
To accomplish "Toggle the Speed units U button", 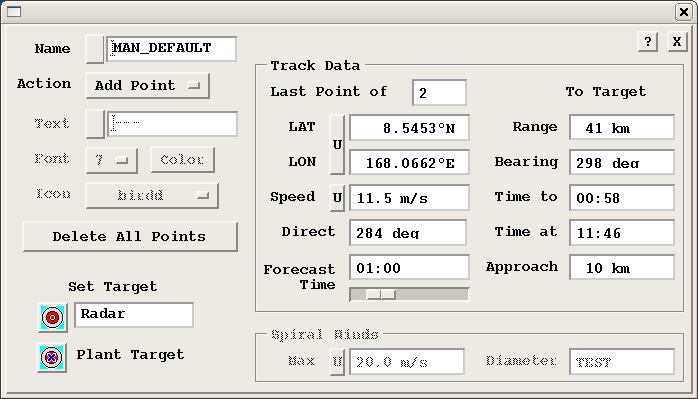I will point(337,197).
